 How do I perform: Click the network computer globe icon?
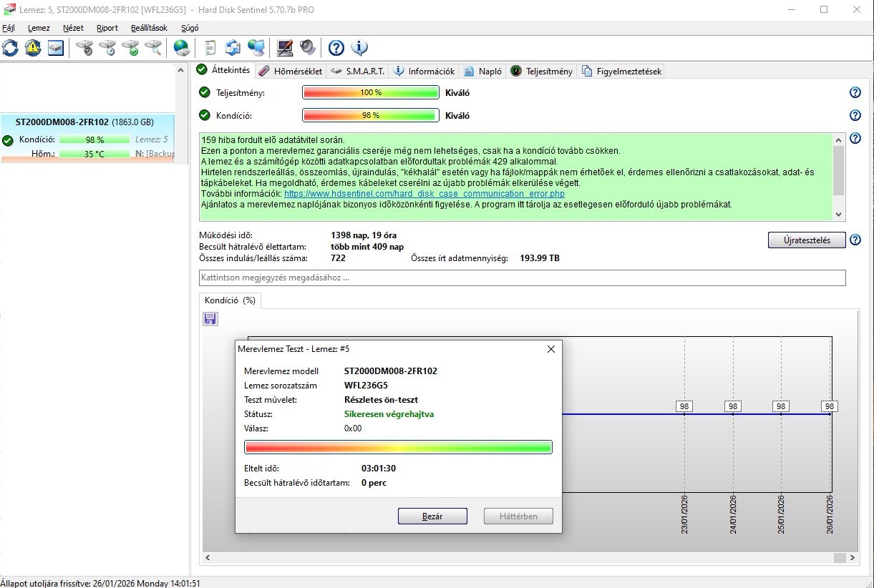[256, 48]
